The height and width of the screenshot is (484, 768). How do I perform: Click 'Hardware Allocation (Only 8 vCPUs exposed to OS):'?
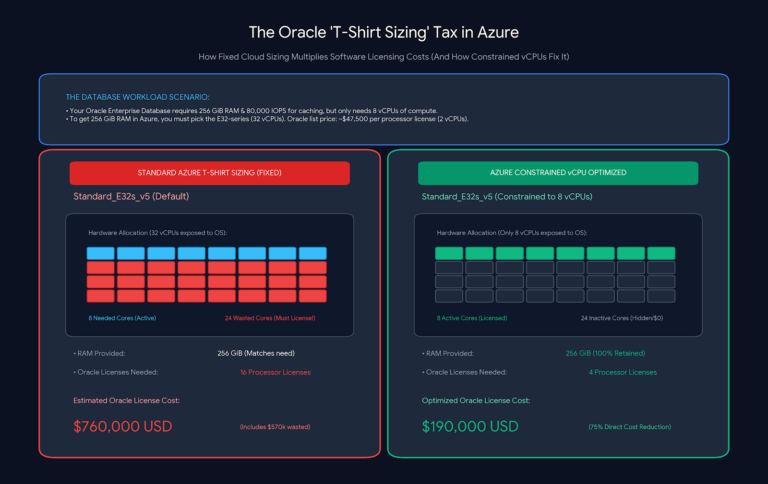pyautogui.click(x=512, y=233)
